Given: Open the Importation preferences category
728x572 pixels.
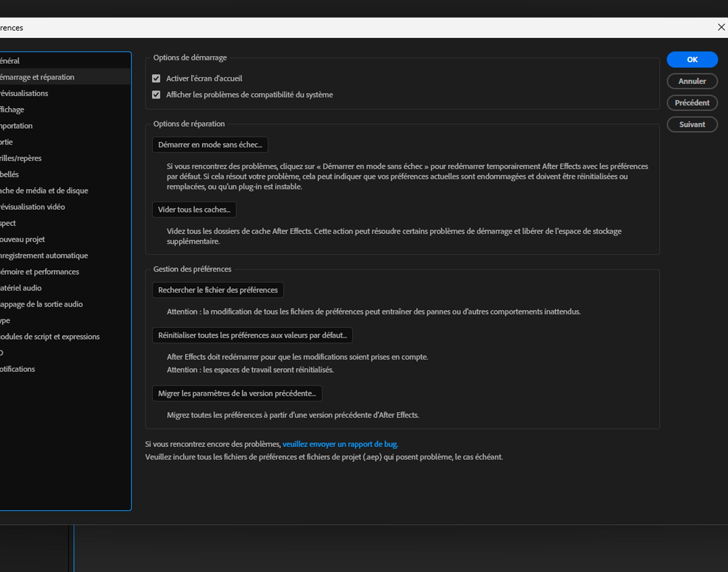Looking at the screenshot, I should (x=65, y=126).
